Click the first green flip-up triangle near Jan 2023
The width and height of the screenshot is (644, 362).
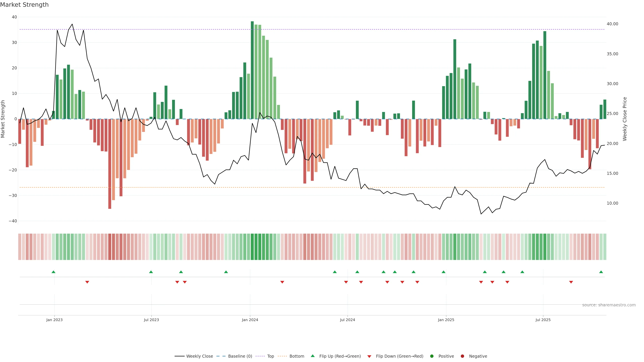[53, 272]
